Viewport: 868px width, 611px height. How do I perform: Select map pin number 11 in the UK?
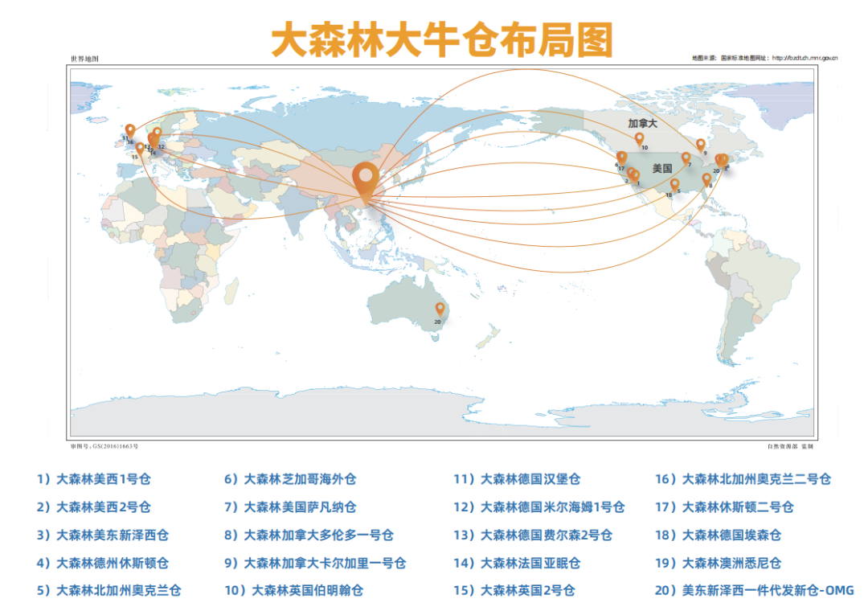click(129, 129)
